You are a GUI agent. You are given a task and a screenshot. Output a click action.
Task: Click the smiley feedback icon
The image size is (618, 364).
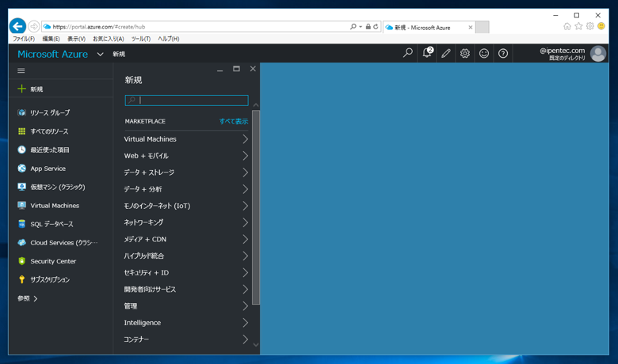(484, 53)
